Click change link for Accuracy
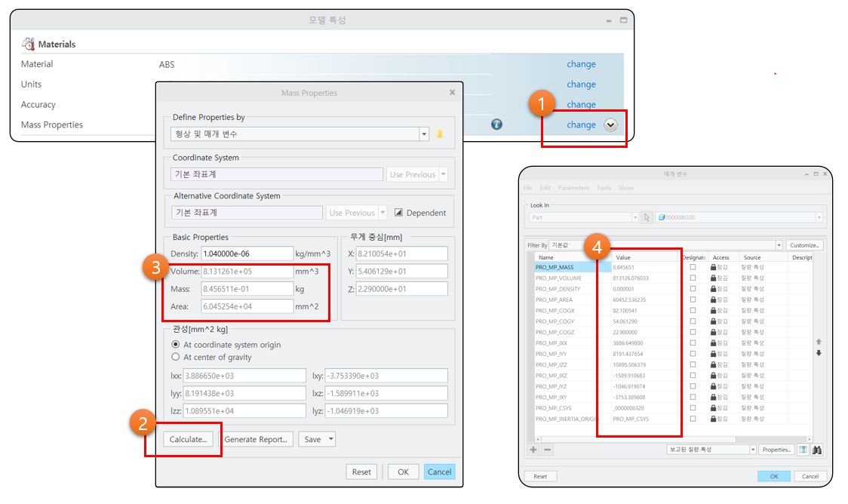848x504 pixels. pyautogui.click(x=581, y=104)
